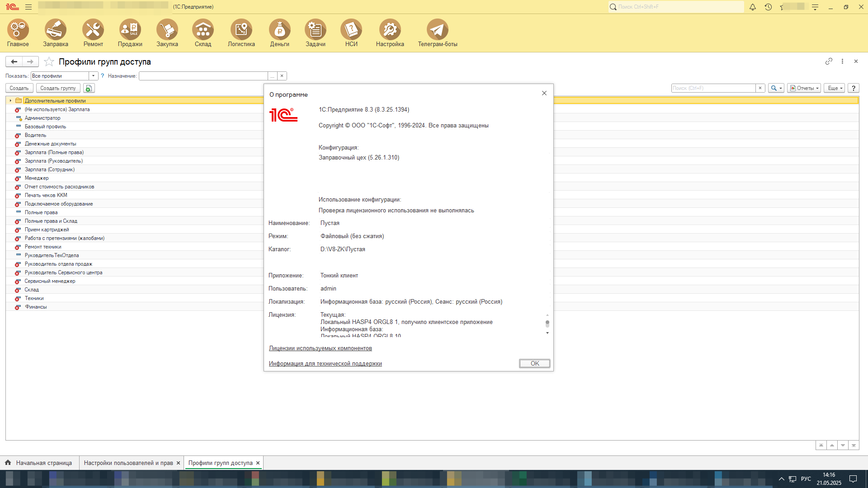
Task: Select the Финансы profile row
Action: (36, 307)
